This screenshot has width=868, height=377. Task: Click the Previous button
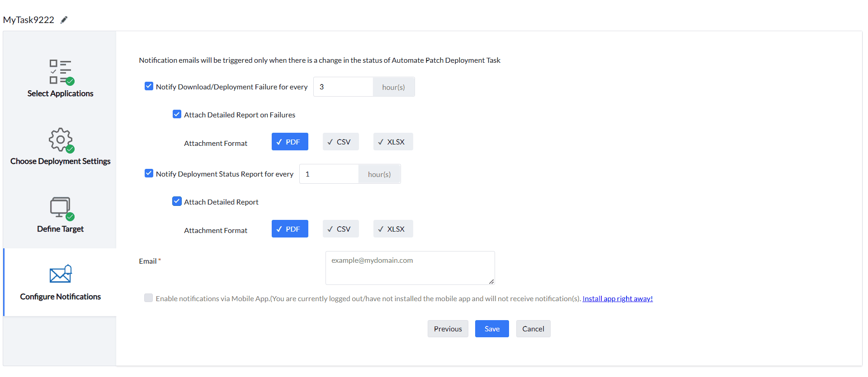tap(448, 329)
